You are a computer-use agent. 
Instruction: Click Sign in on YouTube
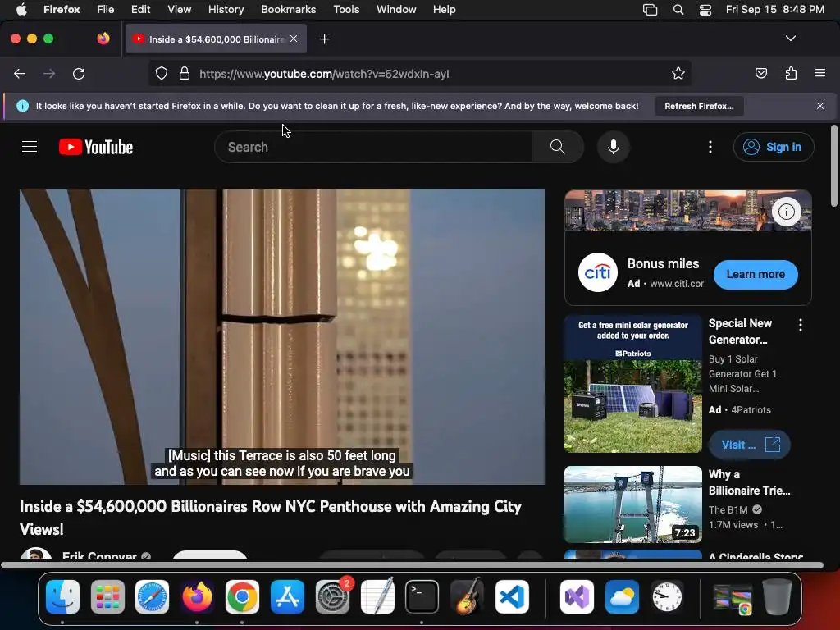tap(774, 147)
